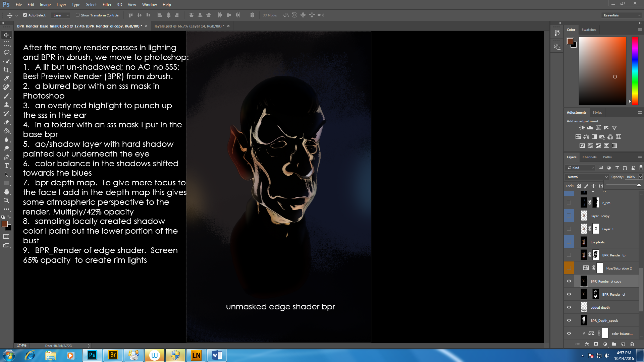The height and width of the screenshot is (362, 644).
Task: Open the Essentials workspace dropdown
Action: [622, 15]
